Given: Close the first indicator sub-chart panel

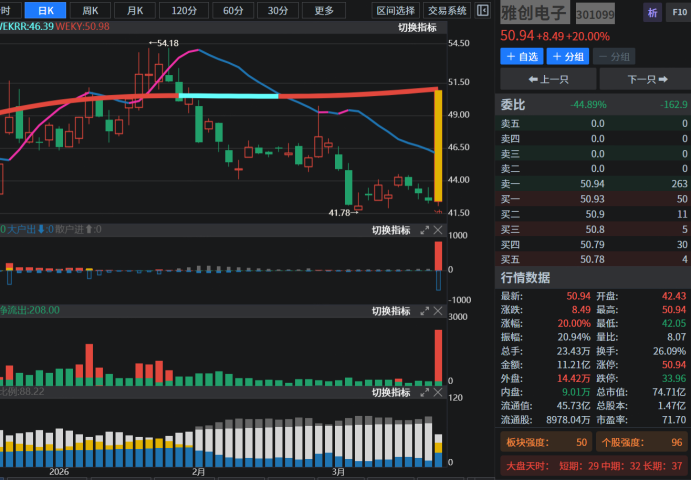Looking at the screenshot, I should 438,230.
